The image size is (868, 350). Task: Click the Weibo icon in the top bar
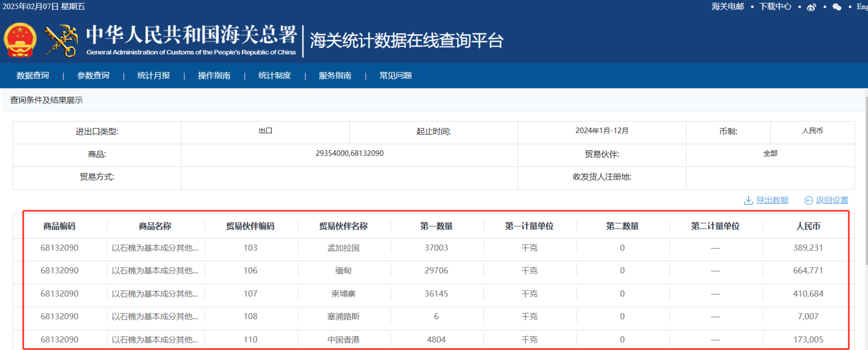[812, 7]
